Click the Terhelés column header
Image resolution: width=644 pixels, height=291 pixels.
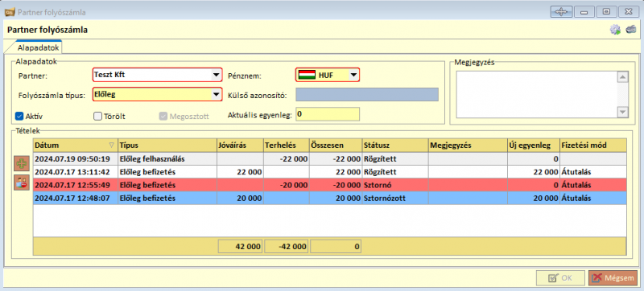pos(287,145)
